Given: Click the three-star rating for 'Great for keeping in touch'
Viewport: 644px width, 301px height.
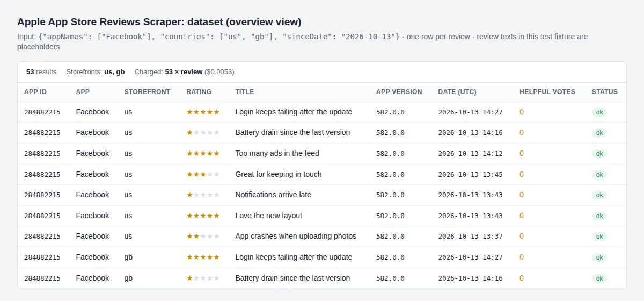Looking at the screenshot, I should click(203, 174).
